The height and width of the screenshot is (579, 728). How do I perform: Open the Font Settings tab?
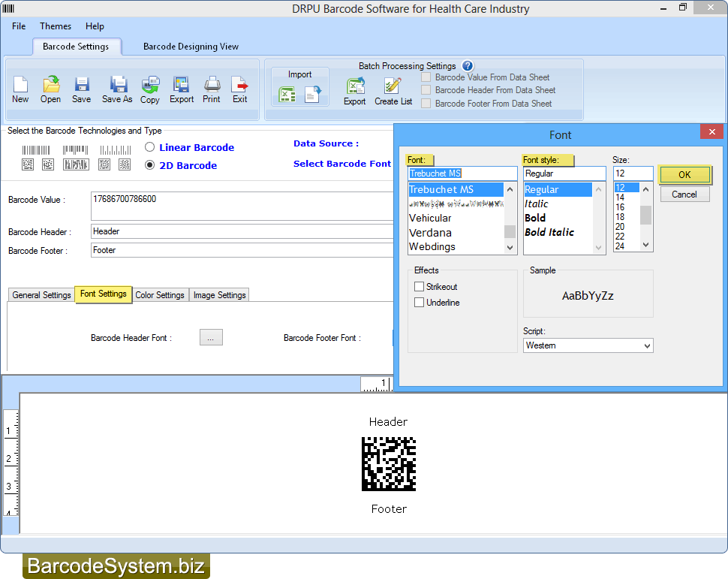pos(104,294)
